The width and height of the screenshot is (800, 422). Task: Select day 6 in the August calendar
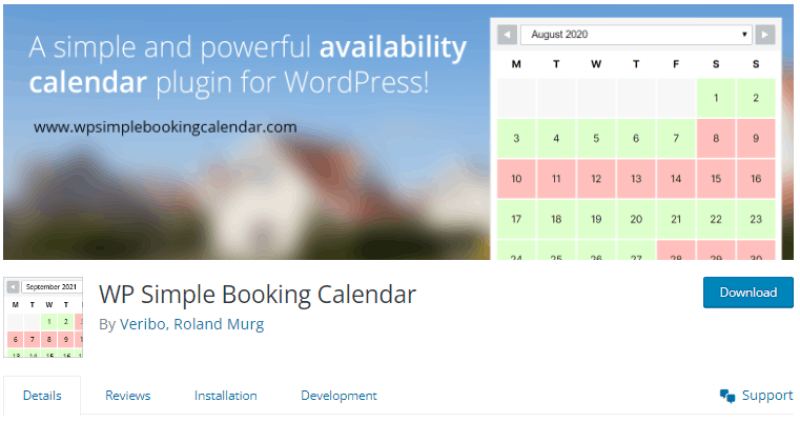point(636,138)
